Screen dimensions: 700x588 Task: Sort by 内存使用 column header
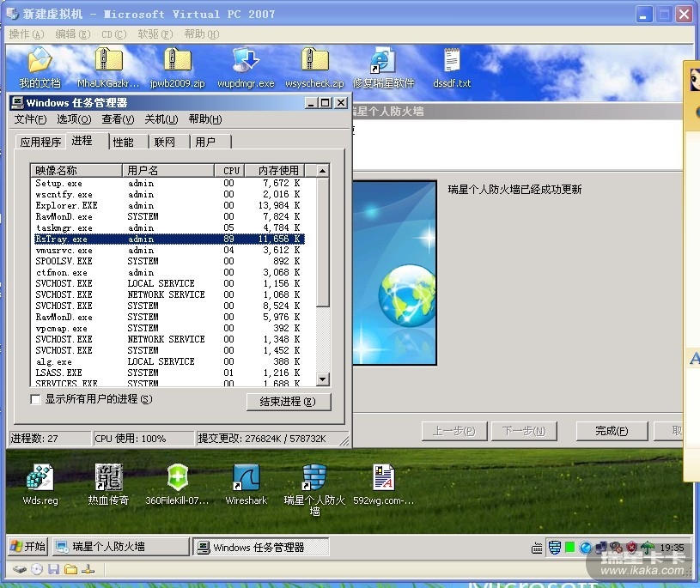point(277,171)
